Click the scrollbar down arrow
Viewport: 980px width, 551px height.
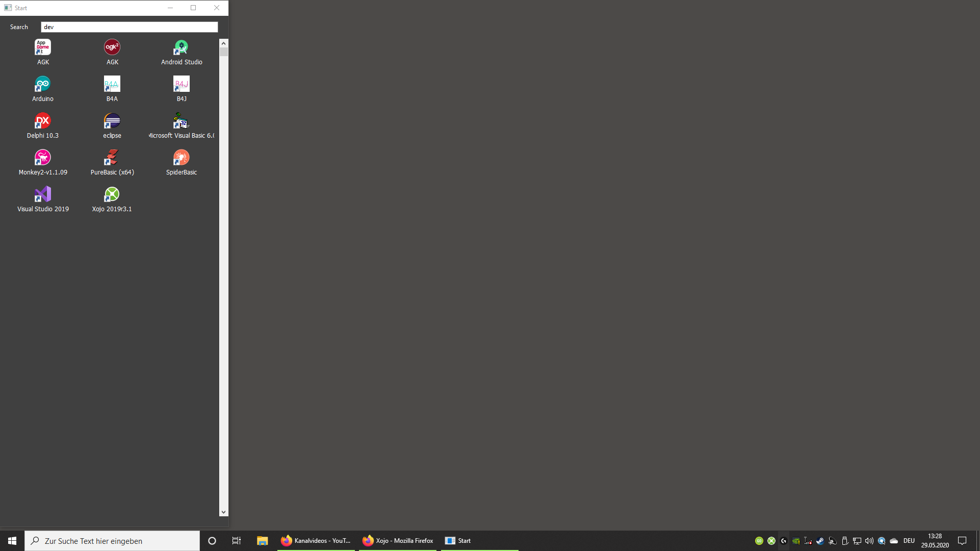click(223, 512)
